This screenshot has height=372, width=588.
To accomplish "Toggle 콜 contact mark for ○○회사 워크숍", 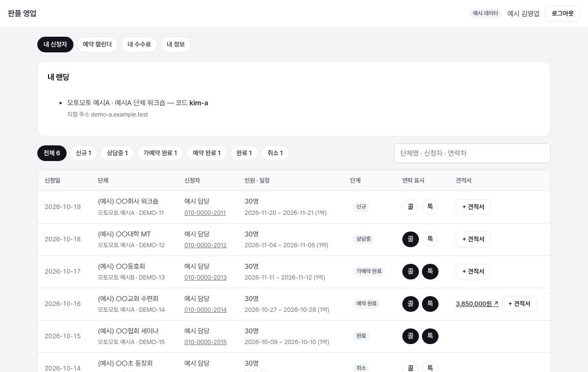I will pos(411,207).
